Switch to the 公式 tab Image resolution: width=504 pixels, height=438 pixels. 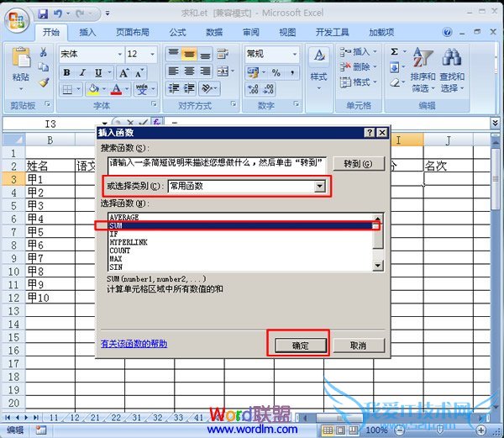(x=177, y=32)
